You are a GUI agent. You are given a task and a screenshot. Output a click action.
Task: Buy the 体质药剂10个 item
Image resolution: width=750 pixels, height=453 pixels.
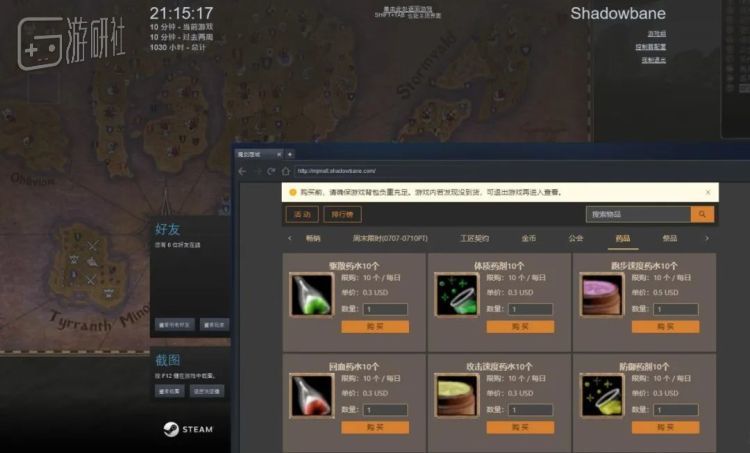tap(520, 327)
